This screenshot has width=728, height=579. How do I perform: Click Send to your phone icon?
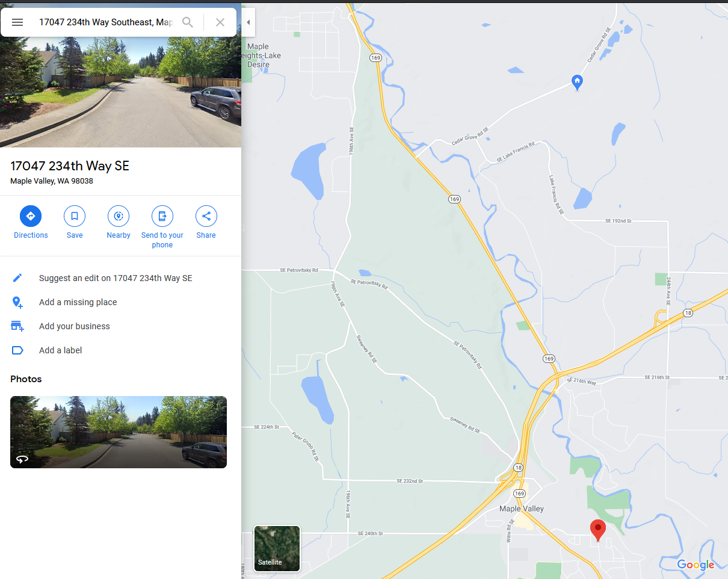(162, 216)
